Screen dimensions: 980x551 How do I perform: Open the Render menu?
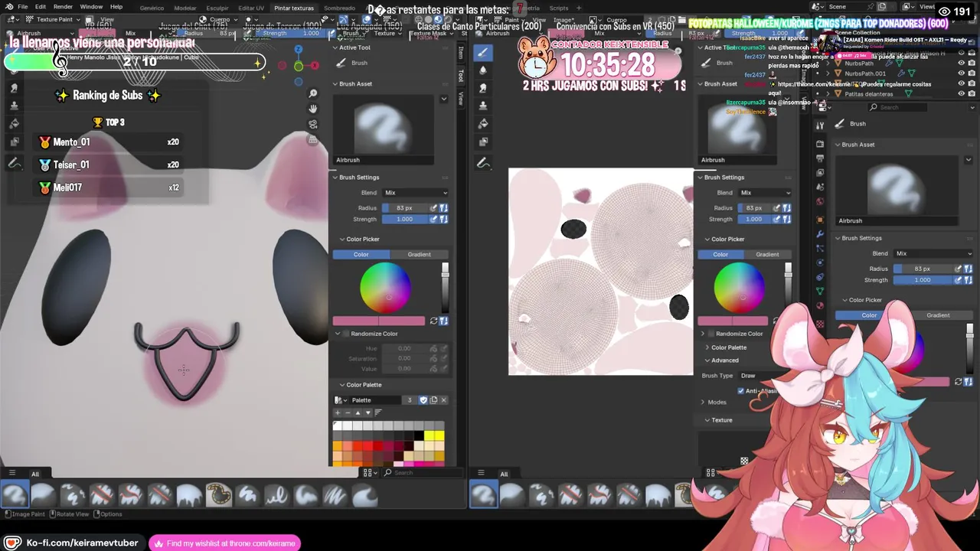point(63,7)
